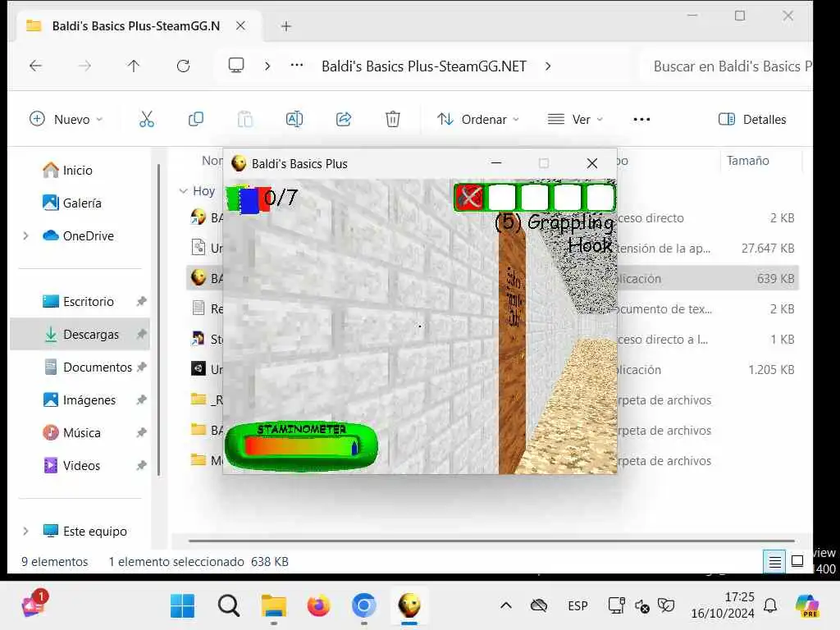Image resolution: width=840 pixels, height=630 pixels.
Task: Open the See more ellipsis in toolbar
Action: tap(641, 119)
